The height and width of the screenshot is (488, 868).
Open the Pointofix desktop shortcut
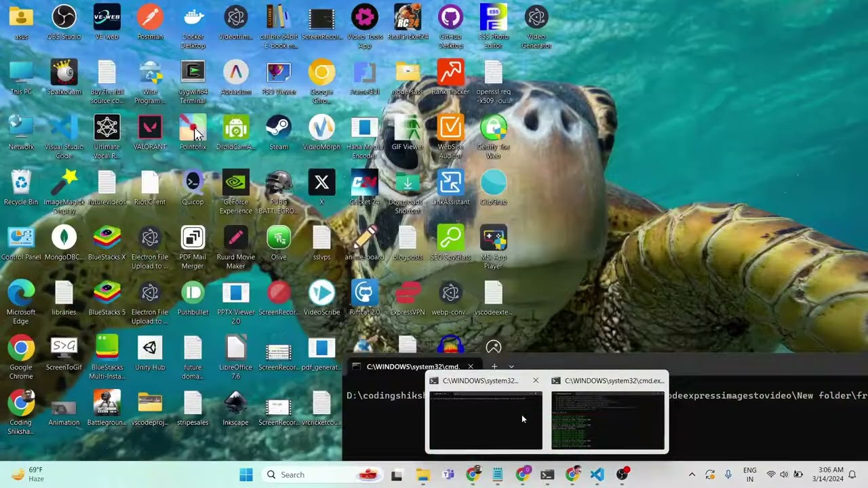click(x=193, y=132)
